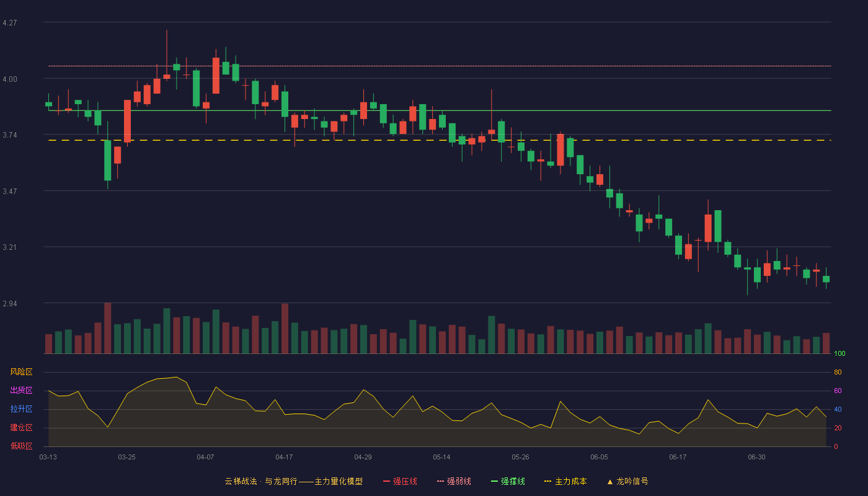Click the red 0 indicator axis value

tap(836, 446)
